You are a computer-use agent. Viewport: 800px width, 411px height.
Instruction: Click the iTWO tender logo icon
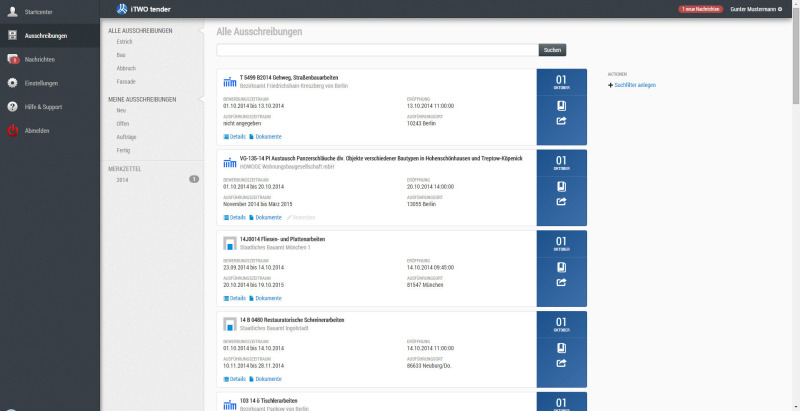122,9
